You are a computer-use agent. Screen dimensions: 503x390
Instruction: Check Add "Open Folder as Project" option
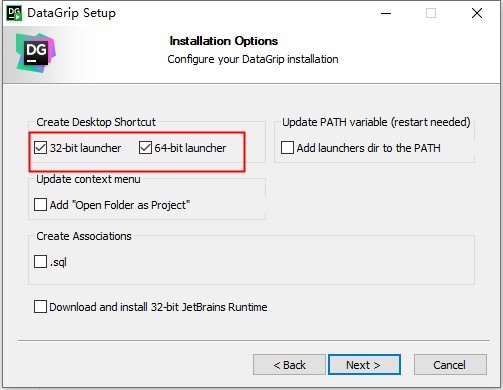click(x=40, y=205)
